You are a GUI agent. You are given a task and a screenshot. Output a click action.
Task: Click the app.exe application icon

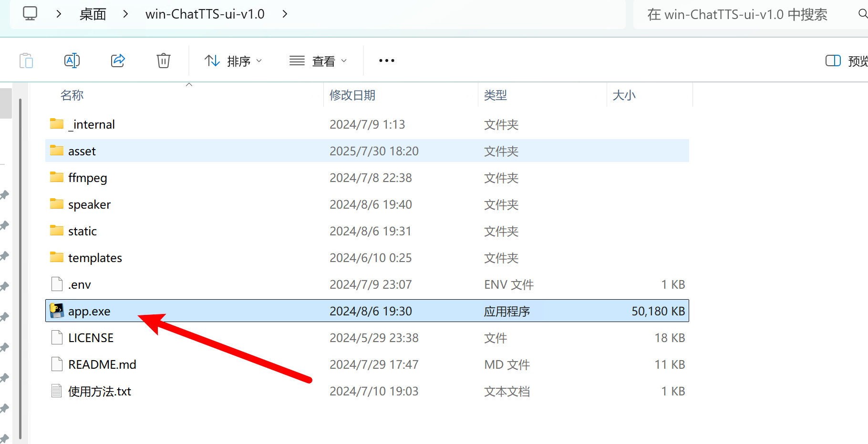click(57, 311)
